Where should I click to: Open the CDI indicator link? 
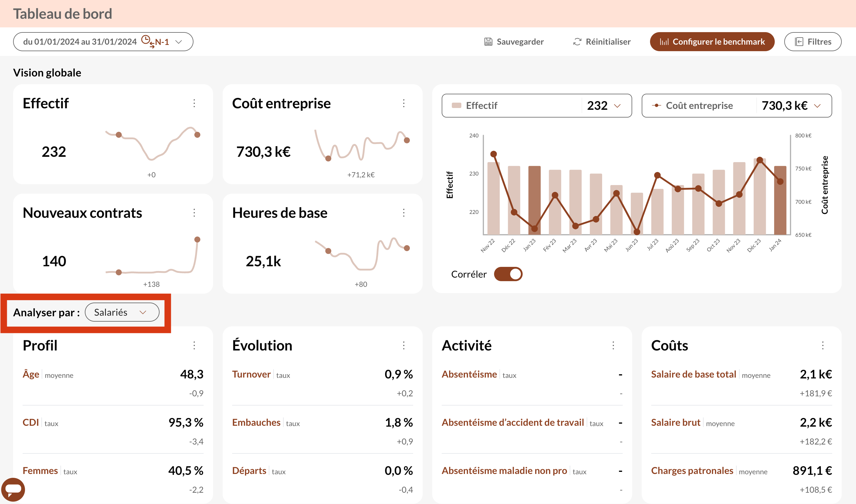pyautogui.click(x=31, y=422)
